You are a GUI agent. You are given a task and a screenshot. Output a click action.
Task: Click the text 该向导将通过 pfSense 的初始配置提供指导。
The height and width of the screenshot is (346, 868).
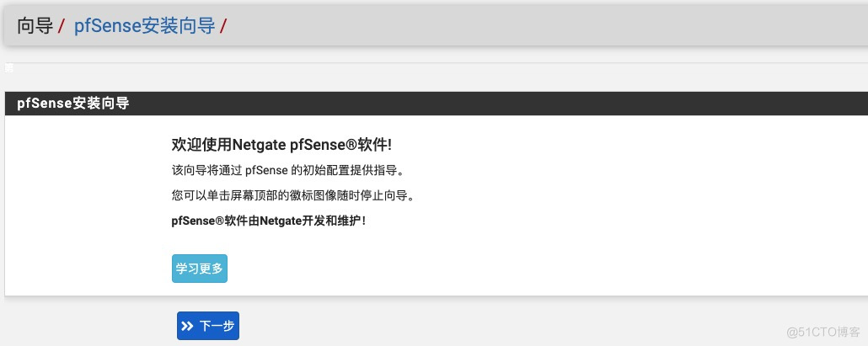288,170
